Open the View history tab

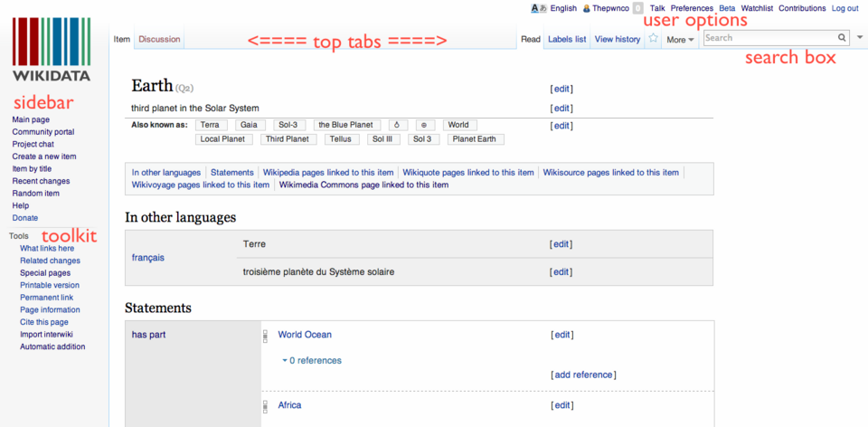pyautogui.click(x=618, y=39)
